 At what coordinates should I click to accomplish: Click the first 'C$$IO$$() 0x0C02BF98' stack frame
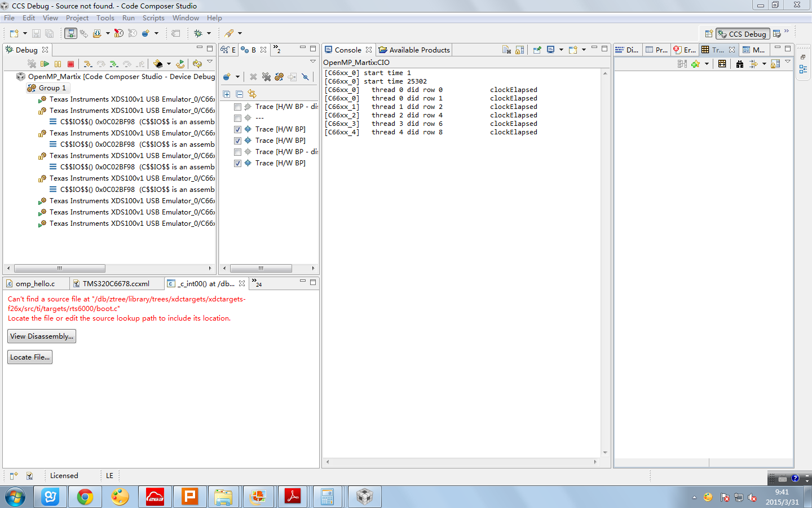coord(132,122)
